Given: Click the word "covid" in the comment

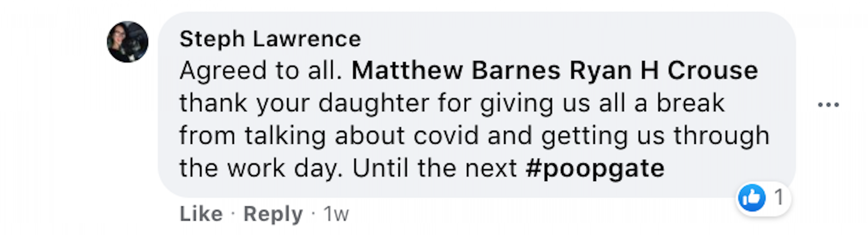Looking at the screenshot, I should click(x=446, y=135).
